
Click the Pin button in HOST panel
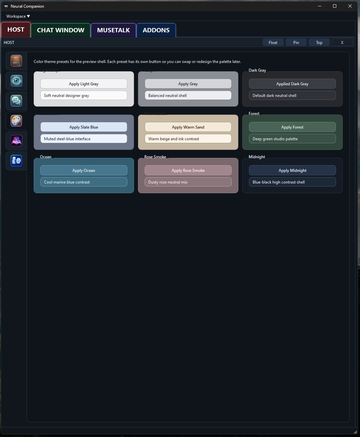[296, 42]
